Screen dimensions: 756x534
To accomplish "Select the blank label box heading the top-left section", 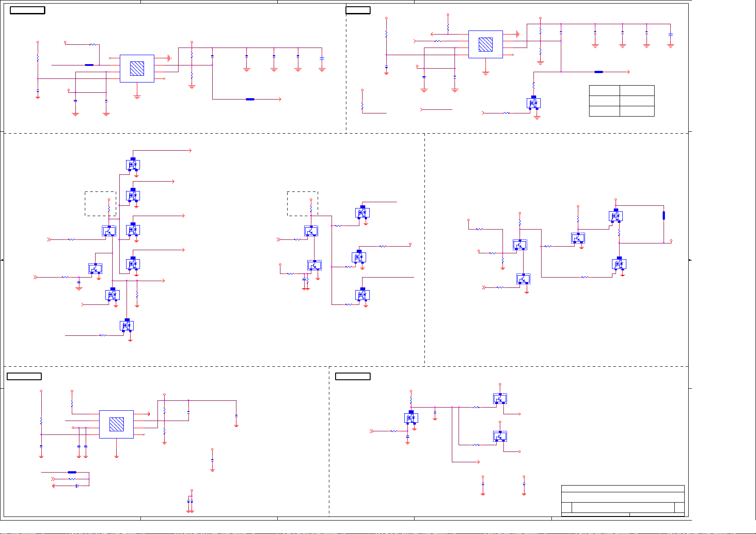I will [27, 10].
